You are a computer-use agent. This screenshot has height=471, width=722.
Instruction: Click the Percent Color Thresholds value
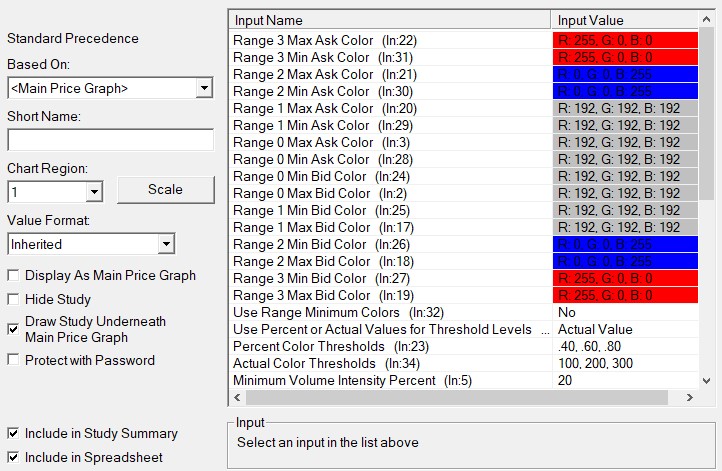(x=624, y=346)
